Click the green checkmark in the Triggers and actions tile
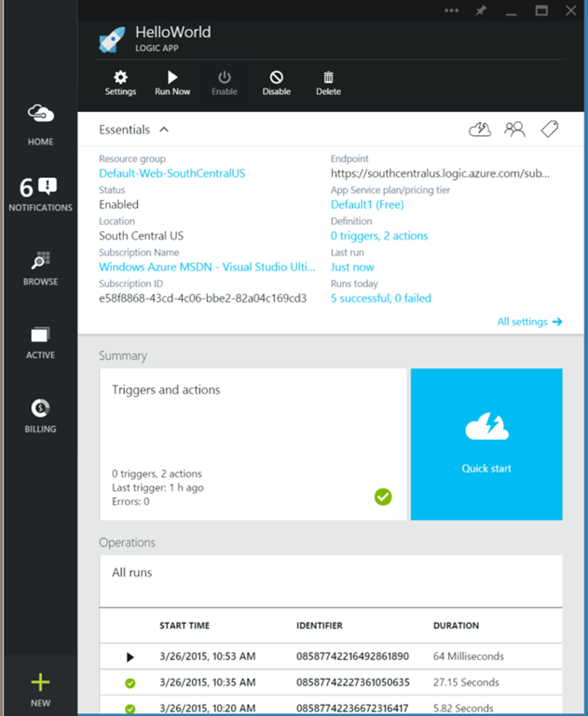Image resolution: width=588 pixels, height=716 pixels. 383,496
